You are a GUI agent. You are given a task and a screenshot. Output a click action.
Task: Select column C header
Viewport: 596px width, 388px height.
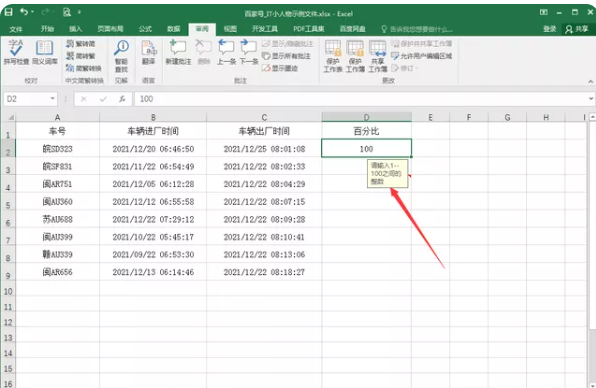(x=264, y=117)
